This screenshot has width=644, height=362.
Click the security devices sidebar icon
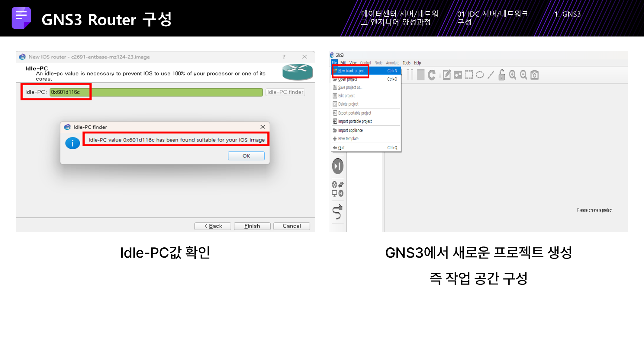338,166
